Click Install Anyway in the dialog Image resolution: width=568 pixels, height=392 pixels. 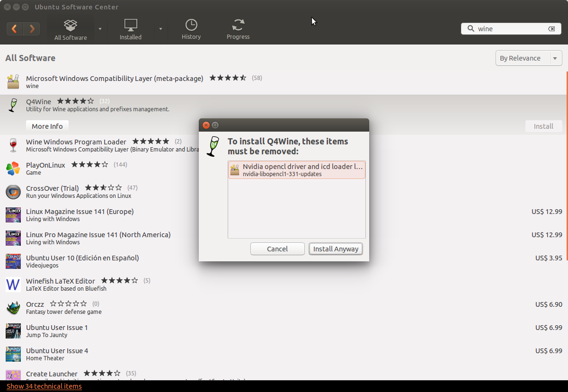[x=336, y=249]
